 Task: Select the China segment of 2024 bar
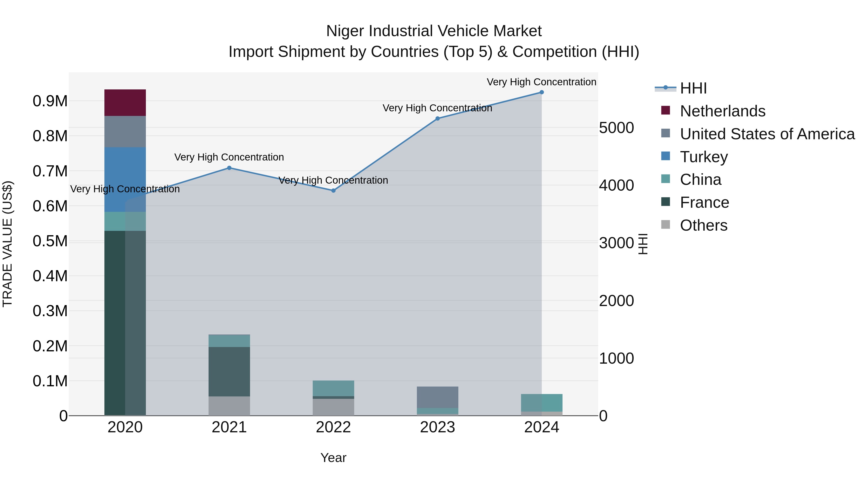pos(542,403)
